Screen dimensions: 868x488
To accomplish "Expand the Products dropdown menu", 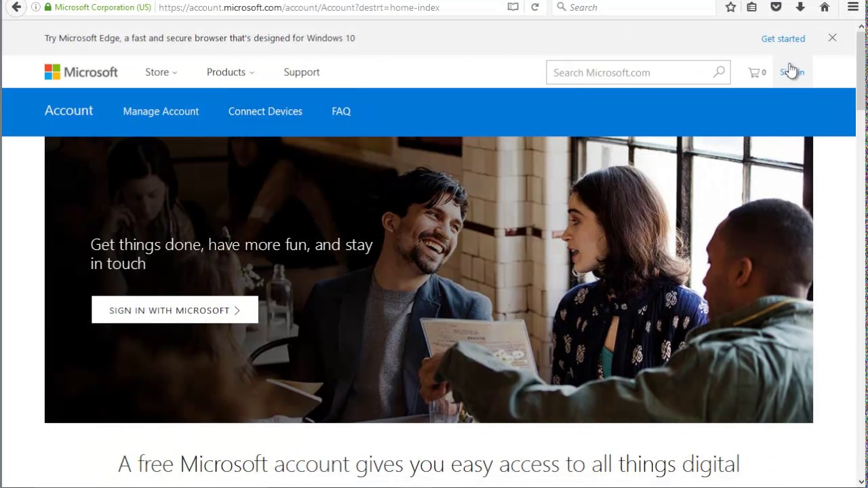I will pyautogui.click(x=231, y=72).
